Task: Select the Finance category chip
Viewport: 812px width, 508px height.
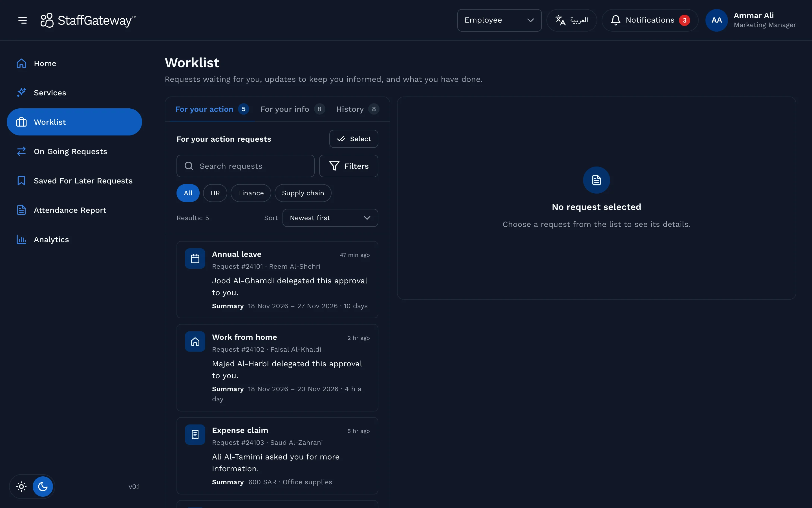Action: (251, 193)
